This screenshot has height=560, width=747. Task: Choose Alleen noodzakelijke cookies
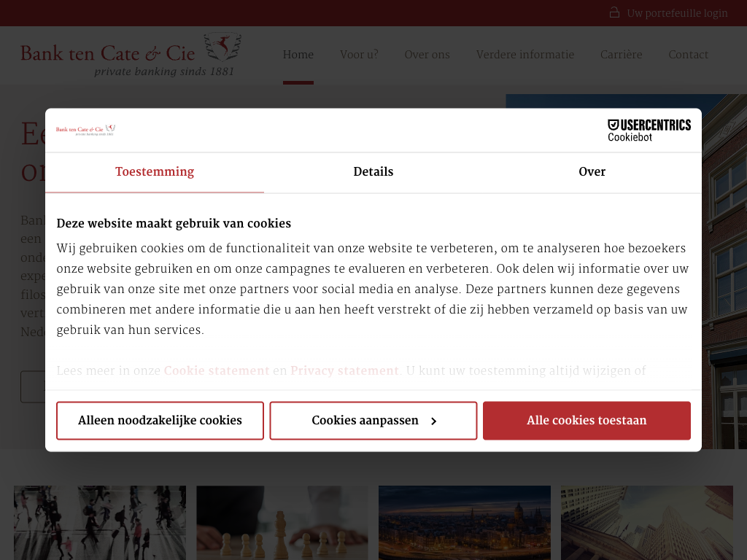[160, 421]
